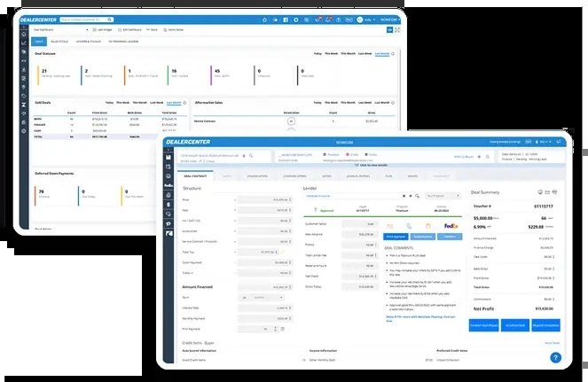Click the bell notifications icon in dashboard header
Viewport: 588px width, 382px height.
point(328,19)
